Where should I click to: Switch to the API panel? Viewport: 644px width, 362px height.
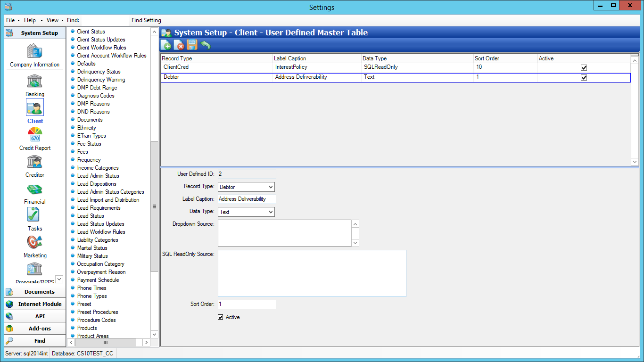point(35,316)
